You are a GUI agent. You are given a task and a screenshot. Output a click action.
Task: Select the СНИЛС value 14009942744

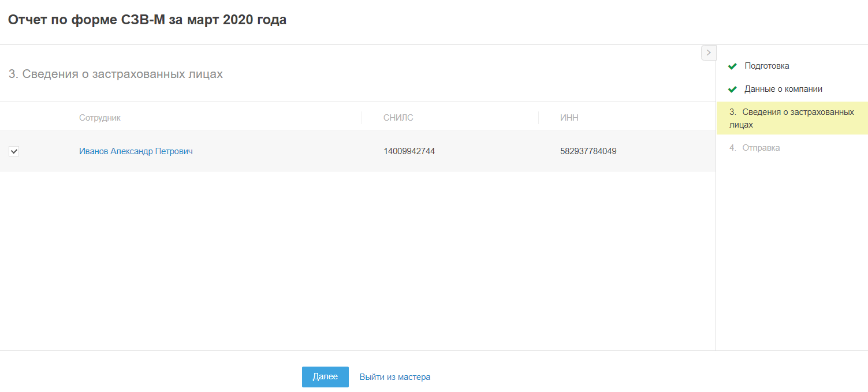coord(409,151)
